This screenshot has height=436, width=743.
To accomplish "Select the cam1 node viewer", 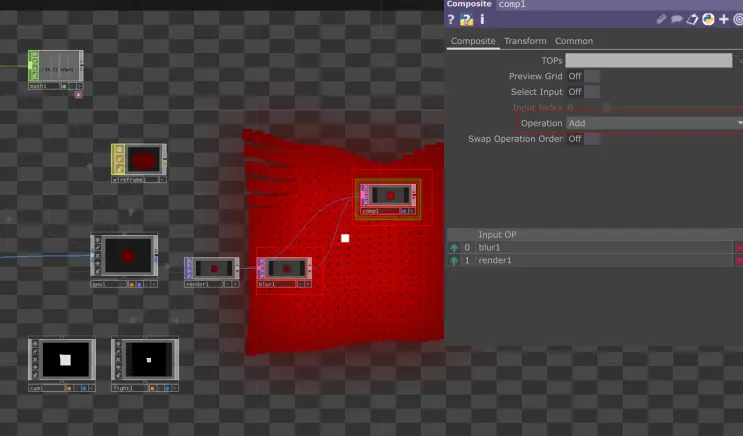I will coord(65,360).
